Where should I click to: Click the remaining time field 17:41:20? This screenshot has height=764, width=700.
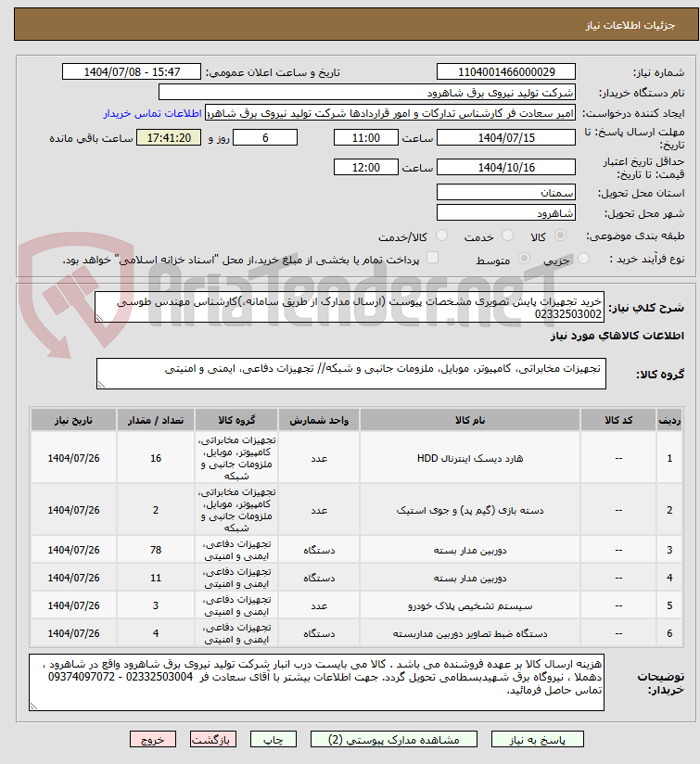coord(169,137)
